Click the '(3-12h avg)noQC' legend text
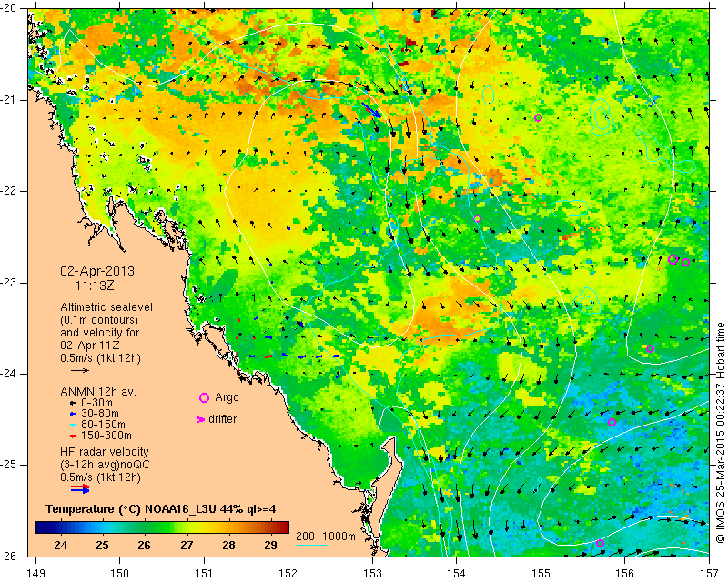728x582 pixels. coord(105,465)
